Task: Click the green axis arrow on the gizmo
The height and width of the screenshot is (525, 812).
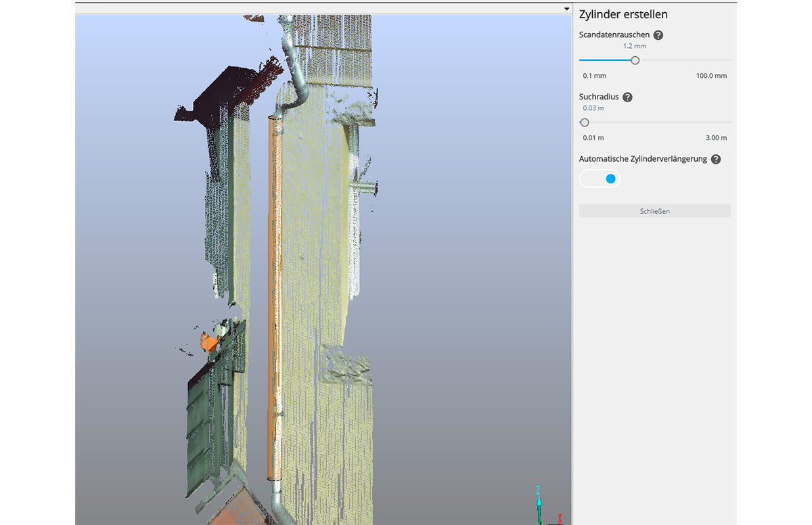Action: 541,521
